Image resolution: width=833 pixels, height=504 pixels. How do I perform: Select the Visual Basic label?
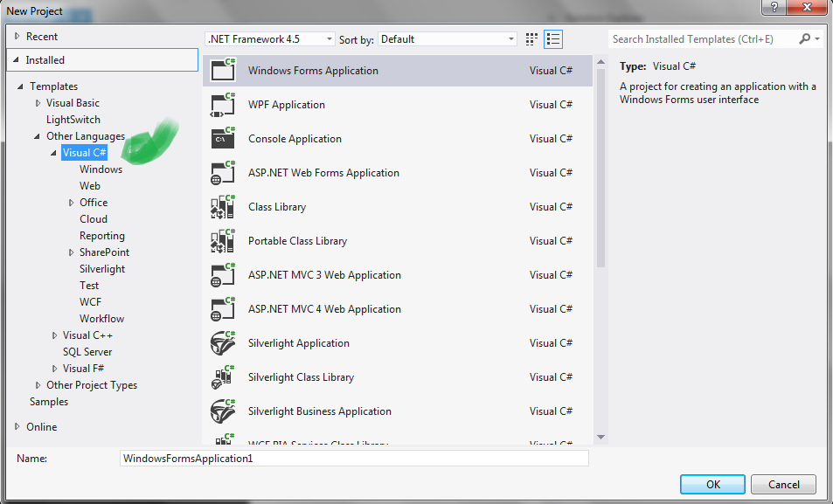pos(73,103)
